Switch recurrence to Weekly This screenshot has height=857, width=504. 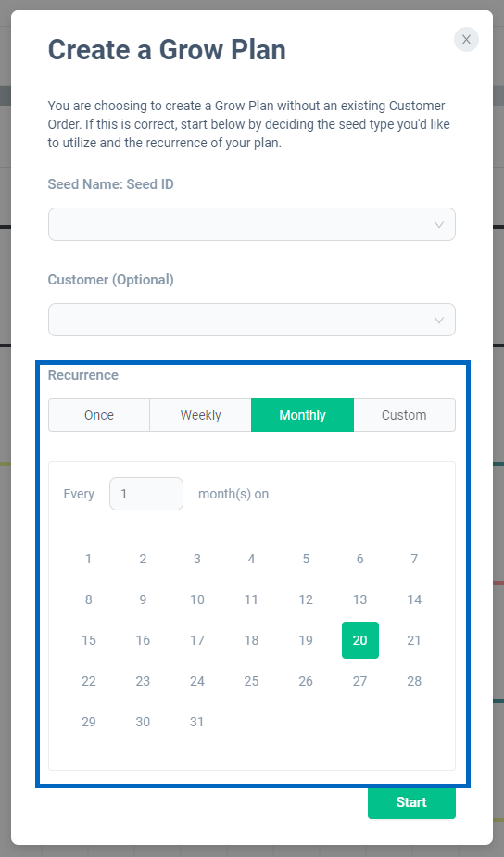pos(201,415)
